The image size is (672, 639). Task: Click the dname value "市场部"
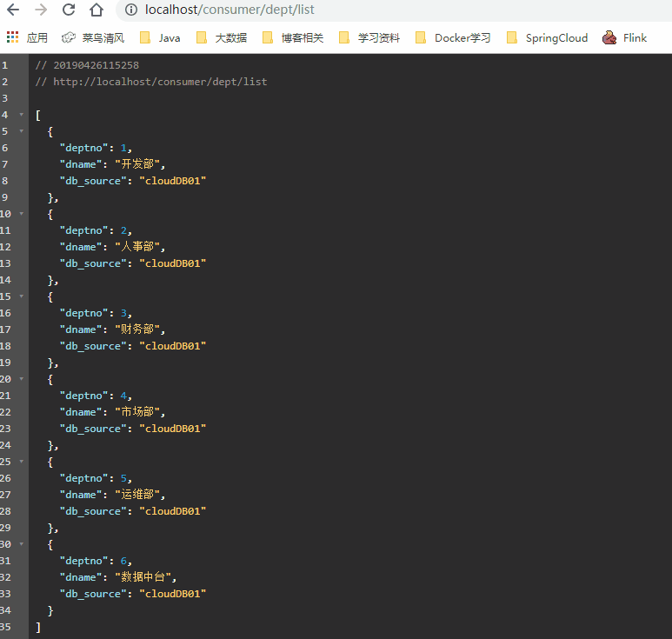pos(137,412)
